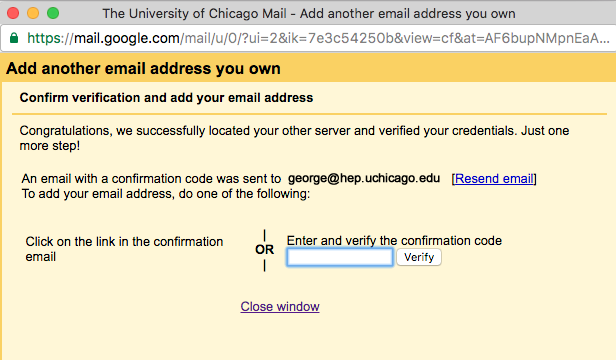
Task: Click the Congratulations paragraph text
Action: (294, 138)
